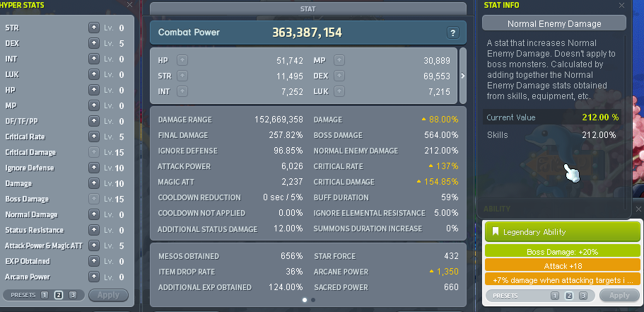Raise MP hyper stat level arrow
This screenshot has width=644, height=312.
click(x=94, y=105)
